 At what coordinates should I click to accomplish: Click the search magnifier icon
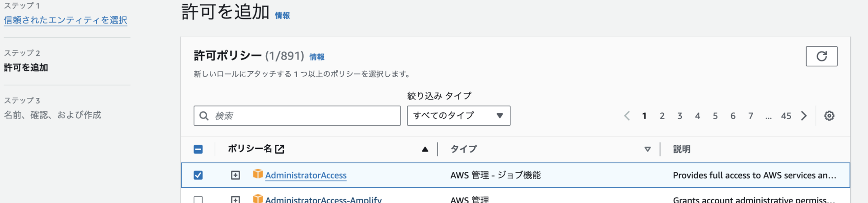pos(204,116)
